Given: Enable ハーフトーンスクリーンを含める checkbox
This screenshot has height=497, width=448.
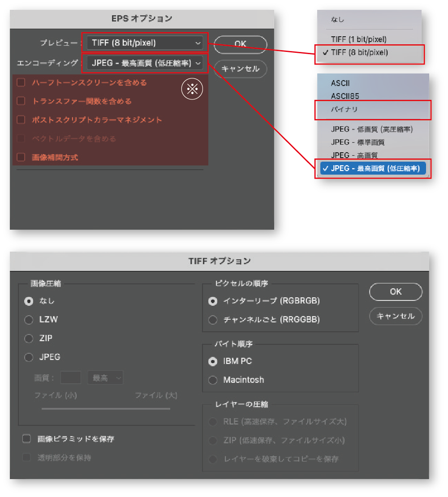Looking at the screenshot, I should coord(21,83).
